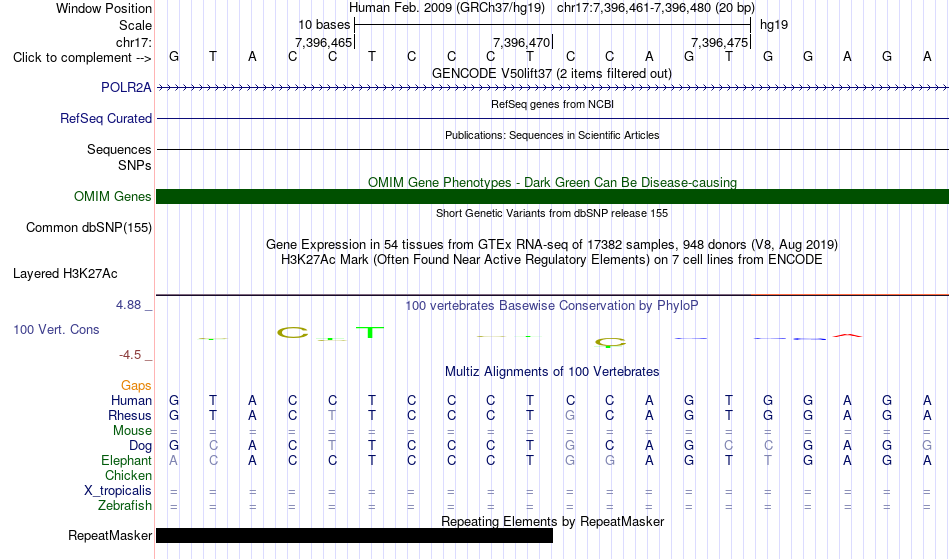
Task: Select the Chicken species label
Action: coord(128,475)
